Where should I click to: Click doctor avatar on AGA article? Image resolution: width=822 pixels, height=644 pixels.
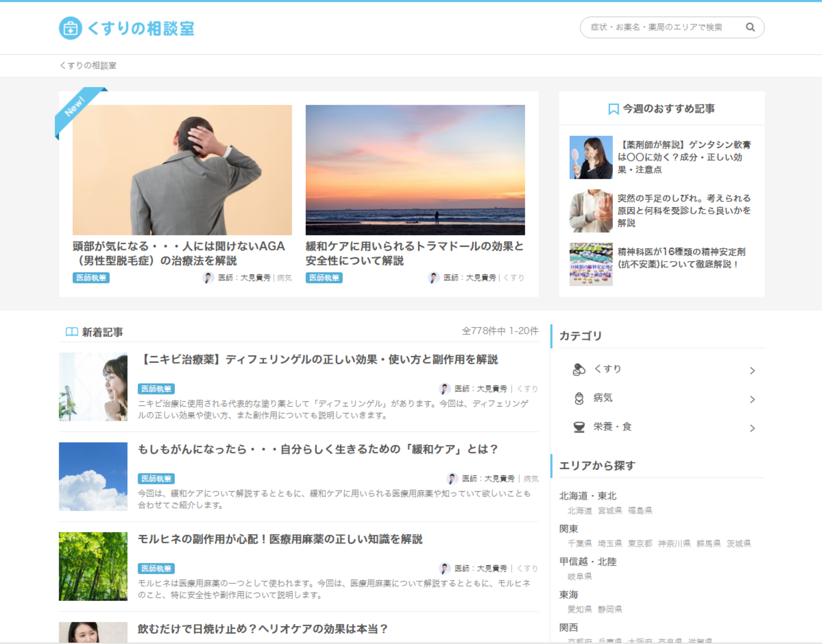pos(208,278)
